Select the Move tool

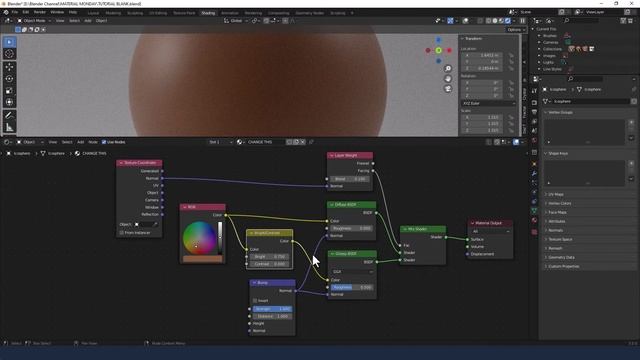click(9, 67)
